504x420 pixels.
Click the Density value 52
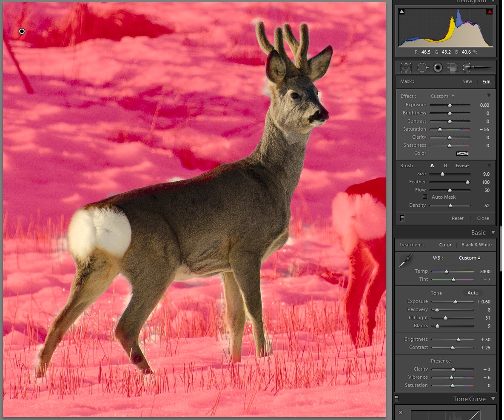pyautogui.click(x=487, y=206)
